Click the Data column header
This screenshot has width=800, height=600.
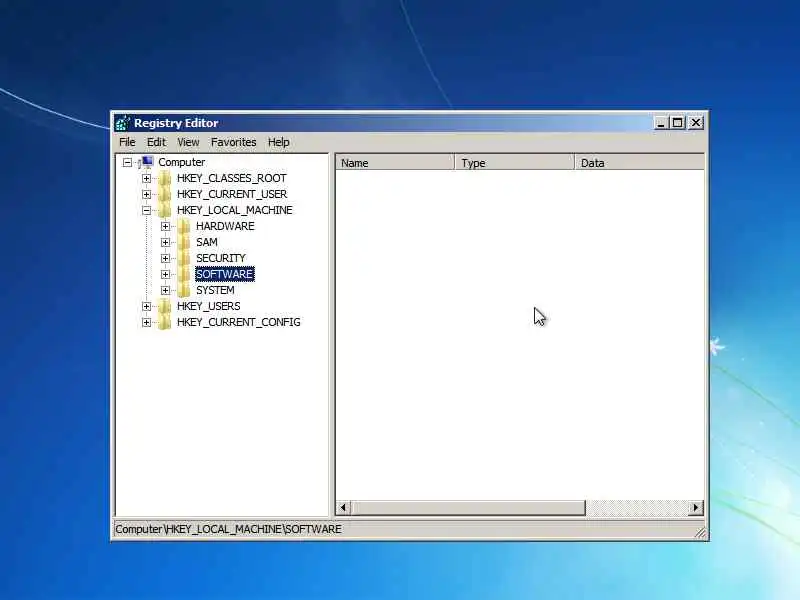point(639,163)
